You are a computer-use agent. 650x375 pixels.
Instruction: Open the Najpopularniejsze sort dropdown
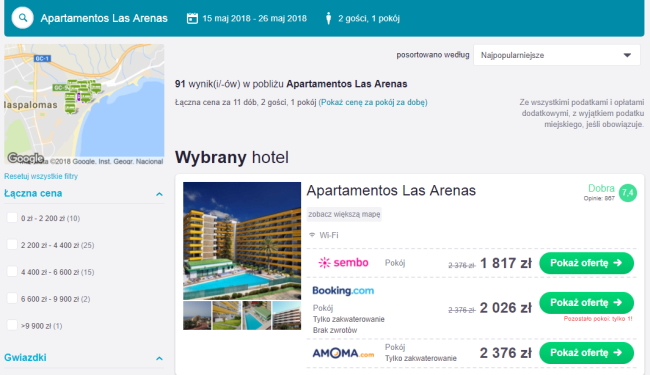(557, 55)
